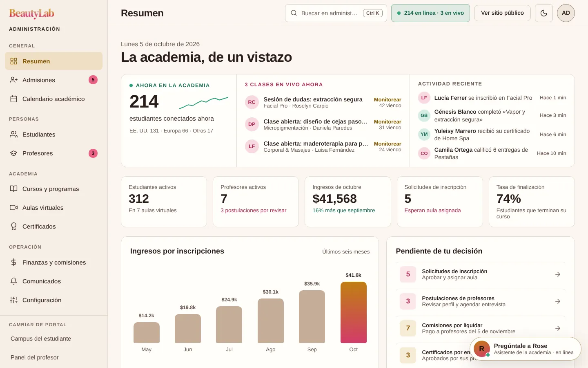Viewport: 588px width, 368px height.
Task: Click the Aulas virtuales video camera icon
Action: pyautogui.click(x=13, y=208)
